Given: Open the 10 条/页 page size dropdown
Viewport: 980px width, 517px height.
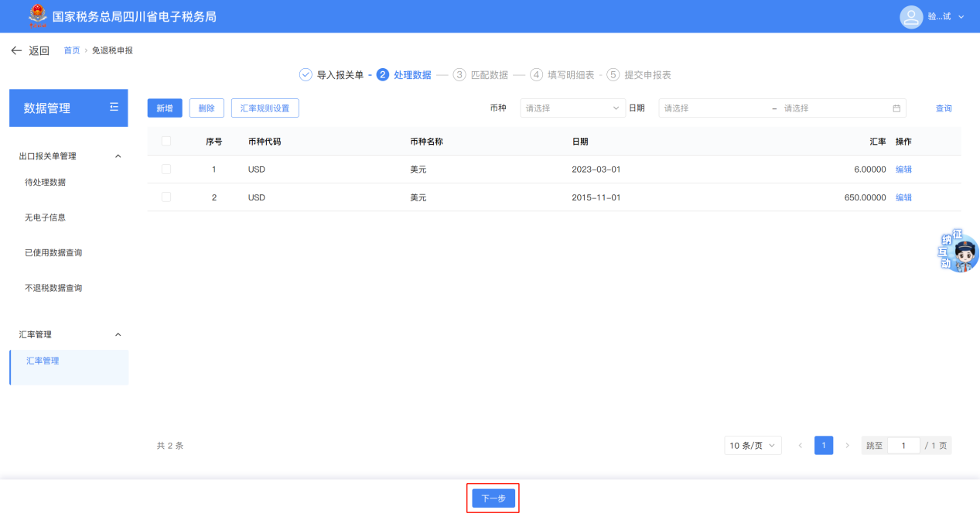Looking at the screenshot, I should click(753, 446).
